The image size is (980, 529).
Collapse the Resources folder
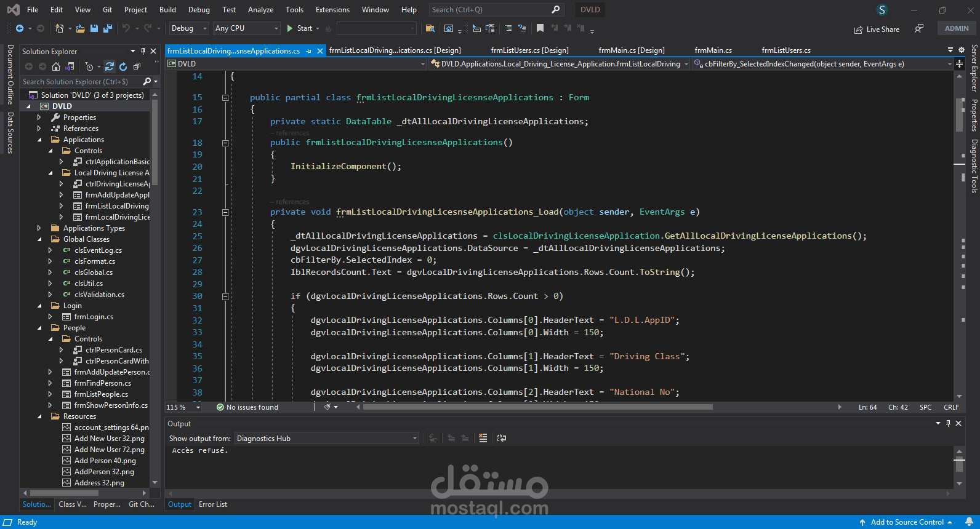click(39, 416)
